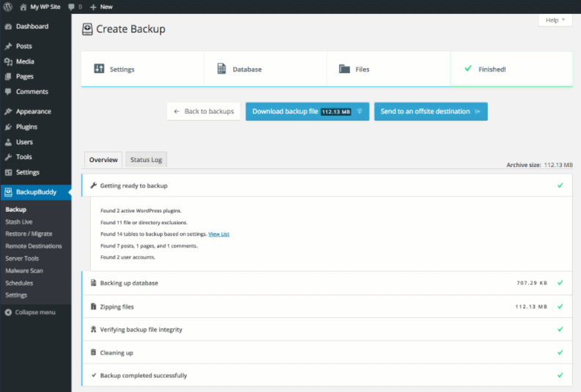Click Back to backups button
The height and width of the screenshot is (392, 581).
204,111
